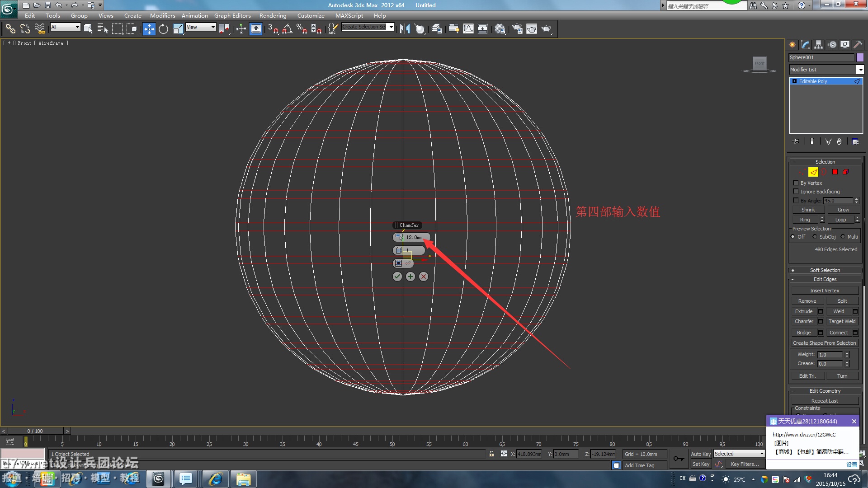Open the MAXScript menu
This screenshot has height=488, width=868.
349,15
